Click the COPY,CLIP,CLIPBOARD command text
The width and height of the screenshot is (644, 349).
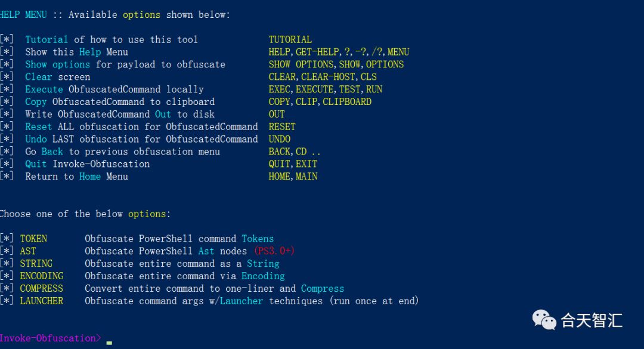(320, 101)
